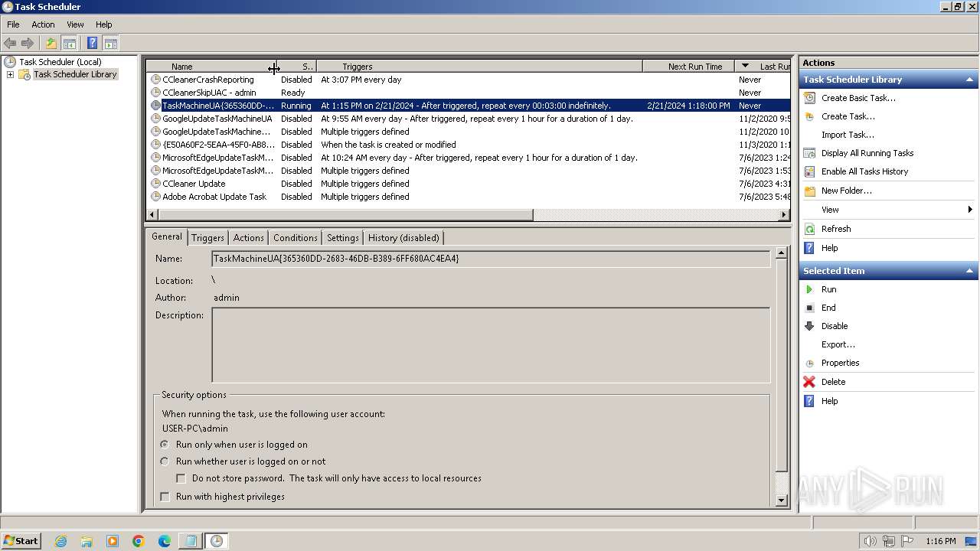Toggle the Do not store password checkbox
The height and width of the screenshot is (551, 980).
[x=181, y=478]
